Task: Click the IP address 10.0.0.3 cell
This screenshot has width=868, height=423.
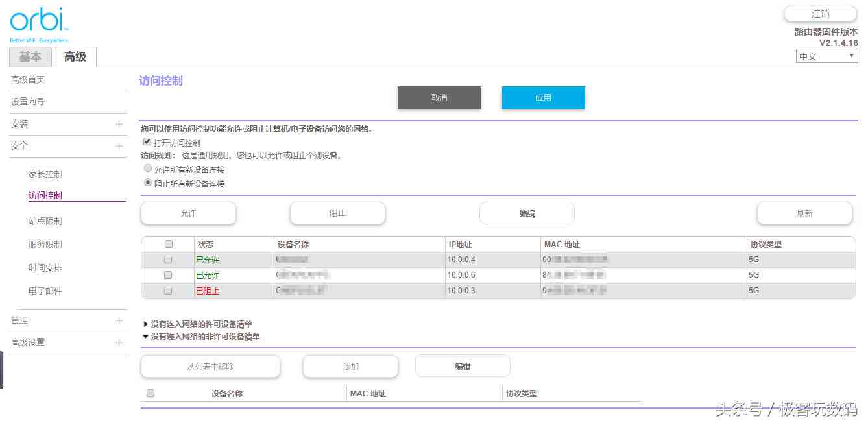Action: tap(461, 291)
